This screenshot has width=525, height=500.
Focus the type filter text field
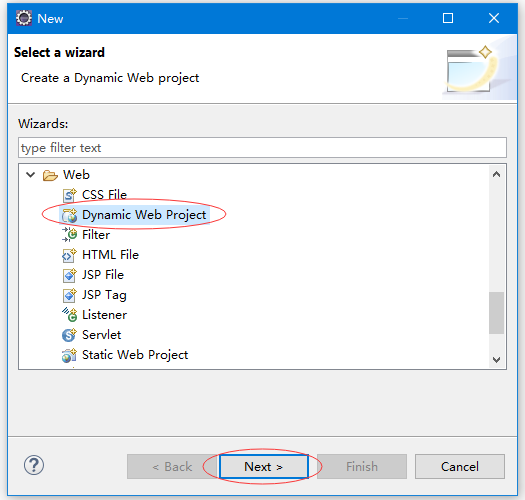[262, 147]
